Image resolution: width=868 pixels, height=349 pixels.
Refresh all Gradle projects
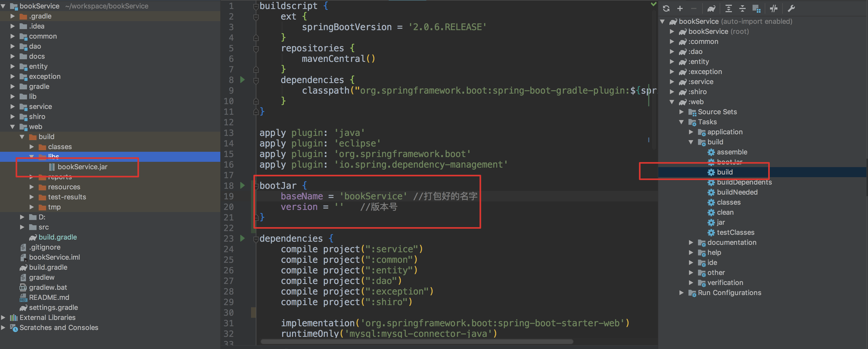pyautogui.click(x=666, y=8)
